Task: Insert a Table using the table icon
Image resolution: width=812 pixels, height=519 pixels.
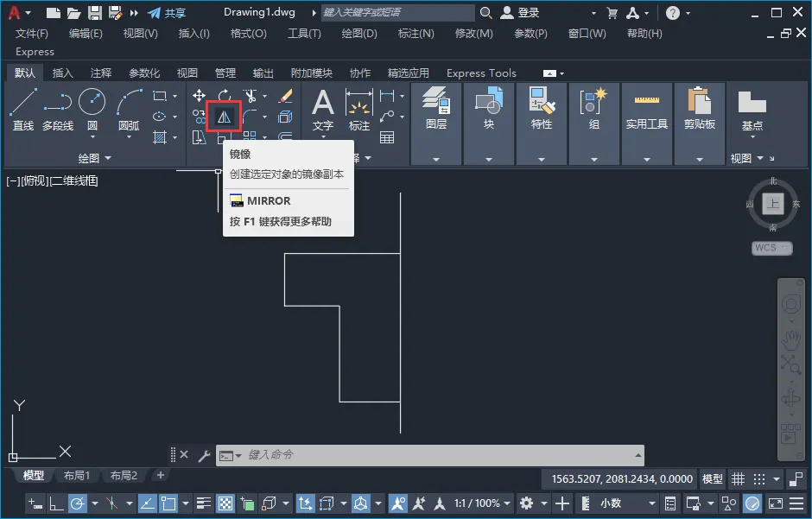Action: (x=387, y=137)
